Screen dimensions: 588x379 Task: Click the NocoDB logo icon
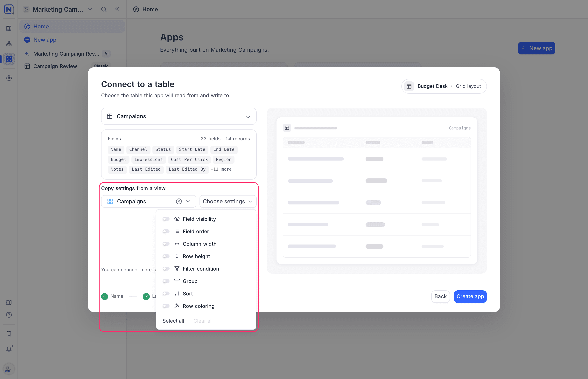pos(9,9)
